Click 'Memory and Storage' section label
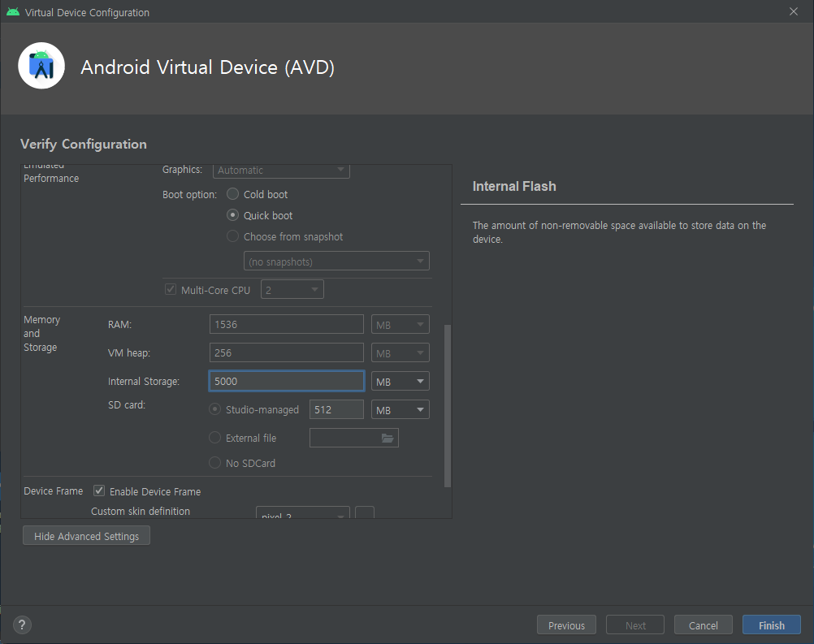 pyautogui.click(x=42, y=334)
